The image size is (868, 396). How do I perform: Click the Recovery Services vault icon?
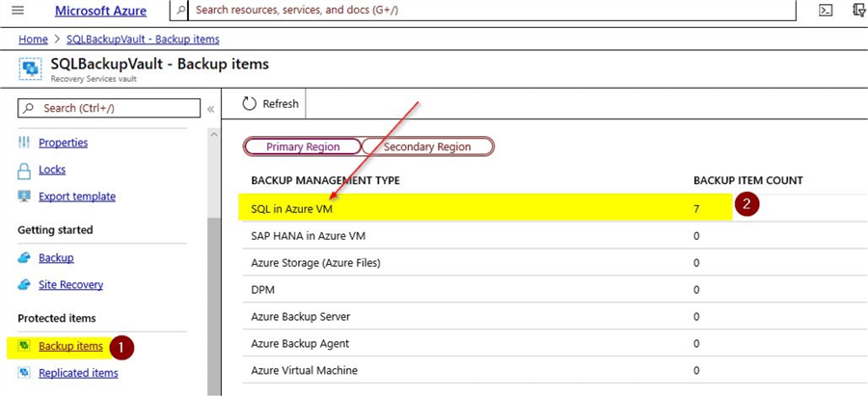pyautogui.click(x=29, y=69)
